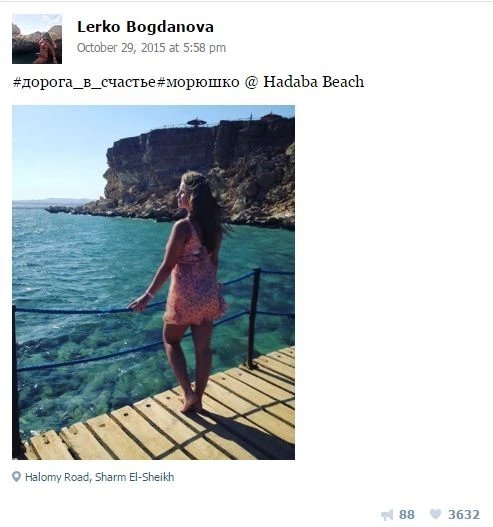Open the Halomy Road location text
Image resolution: width=493 pixels, height=527 pixels.
(57, 477)
